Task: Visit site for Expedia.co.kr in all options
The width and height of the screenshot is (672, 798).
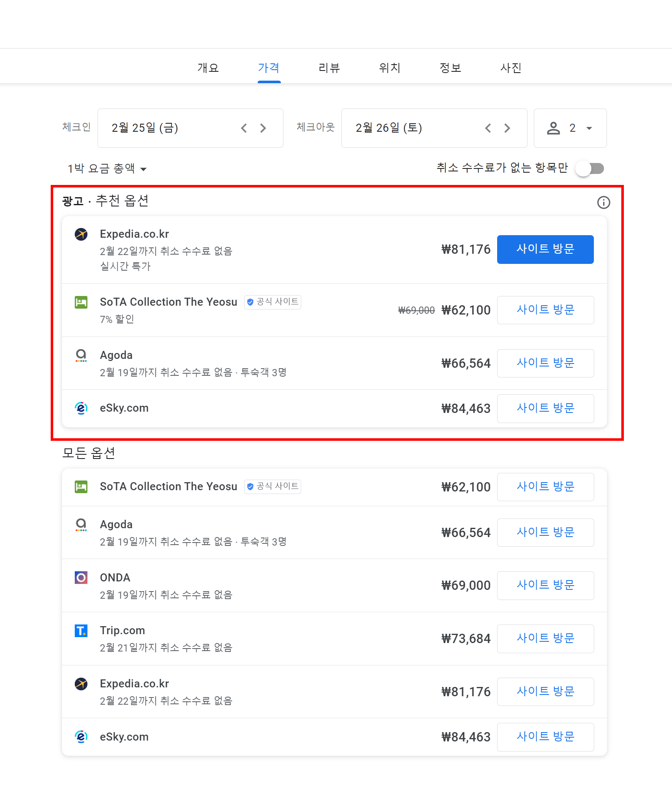Action: tap(545, 692)
